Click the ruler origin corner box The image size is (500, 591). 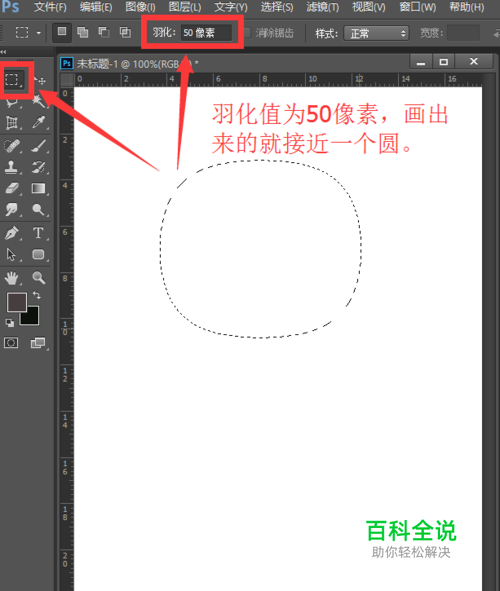pos(67,80)
